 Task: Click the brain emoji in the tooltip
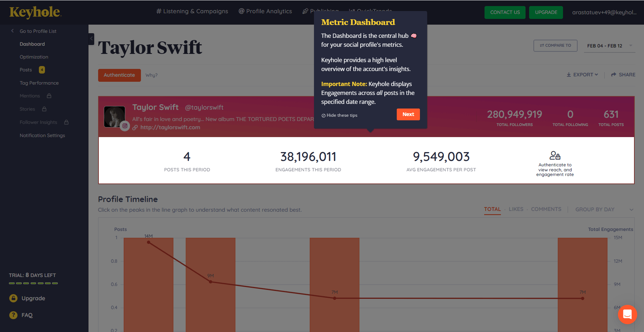[x=414, y=36]
